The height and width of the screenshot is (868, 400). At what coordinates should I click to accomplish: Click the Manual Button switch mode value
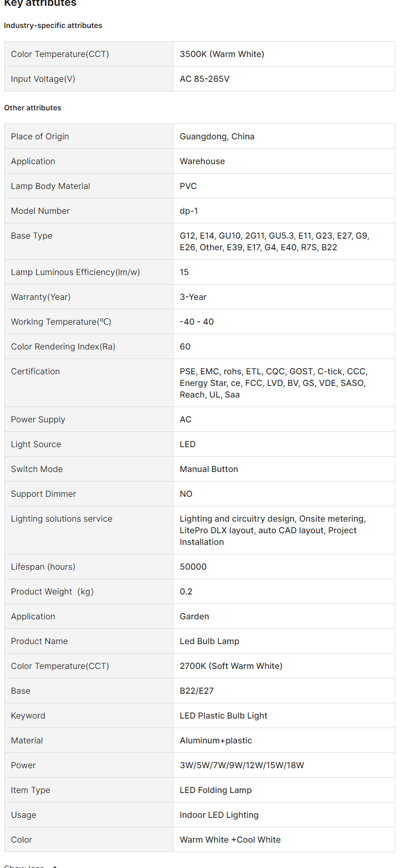pyautogui.click(x=209, y=469)
